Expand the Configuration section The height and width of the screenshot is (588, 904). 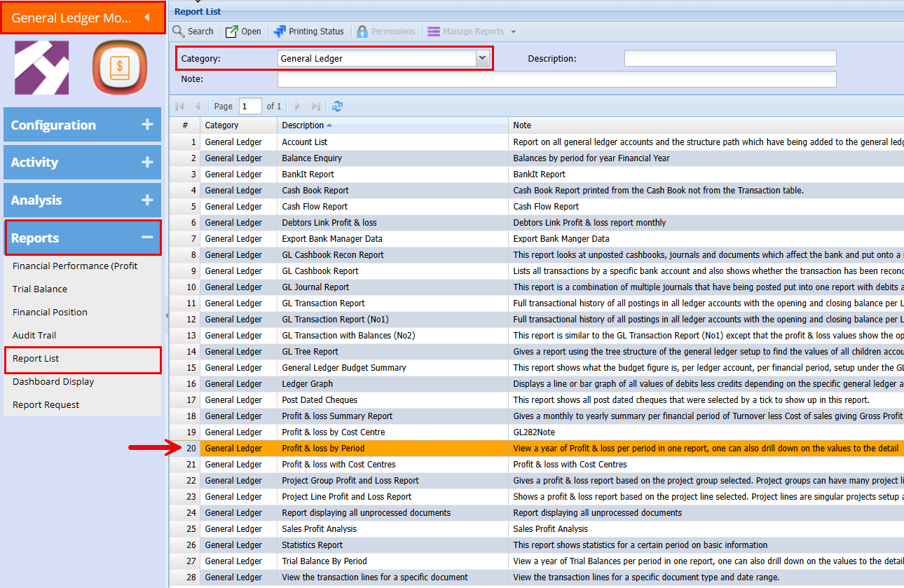[147, 125]
